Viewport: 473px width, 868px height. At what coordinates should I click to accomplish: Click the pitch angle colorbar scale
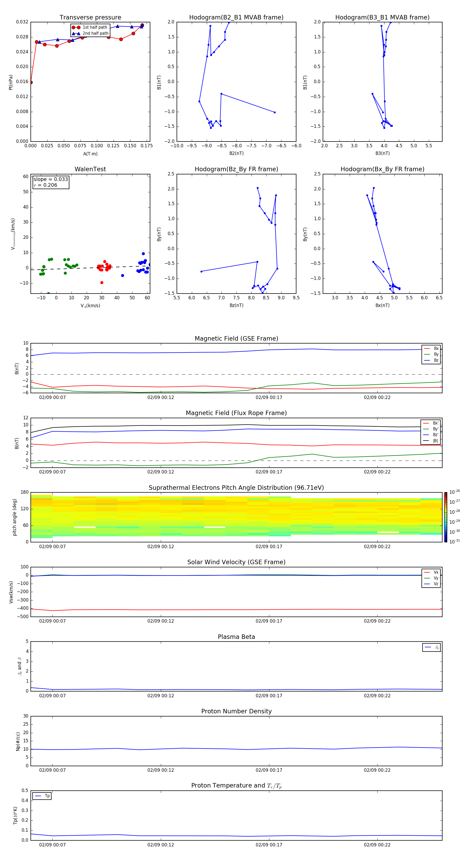point(446,517)
